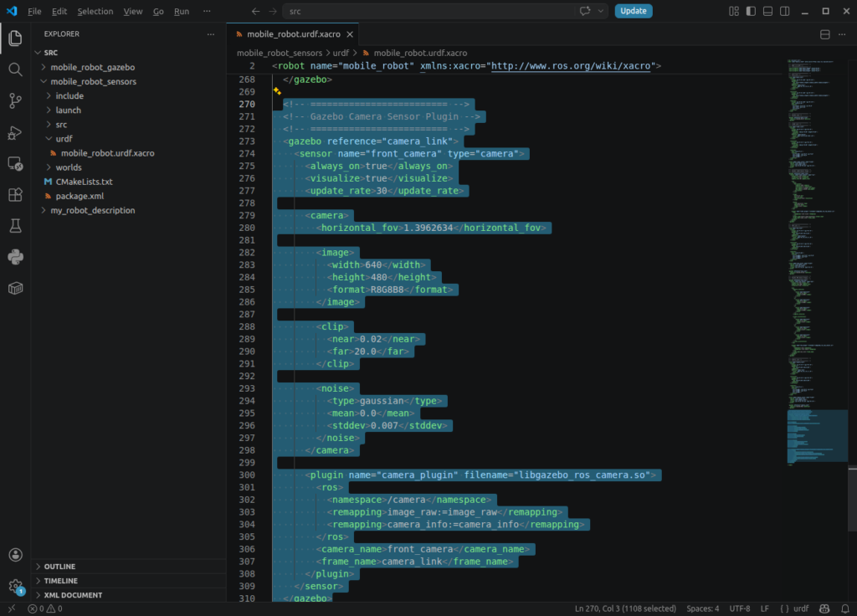Open the xacro wiki URL link
Image resolution: width=857 pixels, height=616 pixels.
pyautogui.click(x=571, y=66)
